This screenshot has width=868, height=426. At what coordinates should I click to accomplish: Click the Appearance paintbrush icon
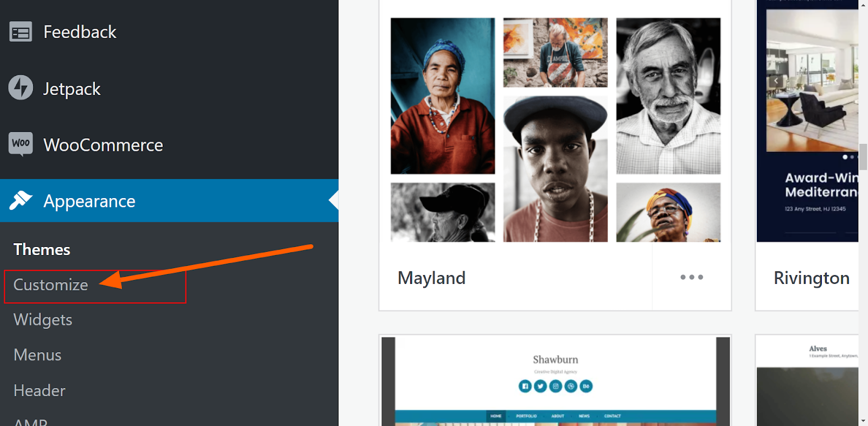pyautogui.click(x=21, y=200)
